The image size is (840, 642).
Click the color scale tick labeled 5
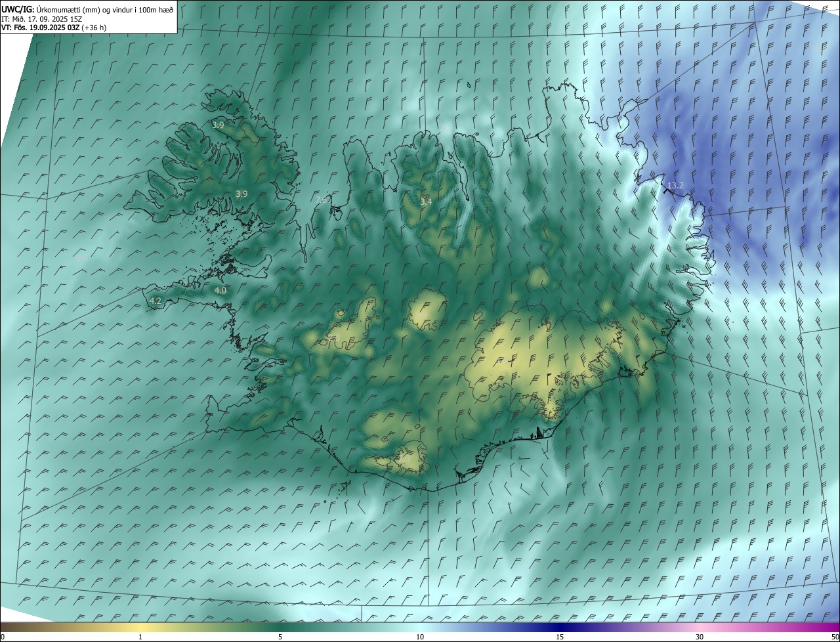point(280,637)
